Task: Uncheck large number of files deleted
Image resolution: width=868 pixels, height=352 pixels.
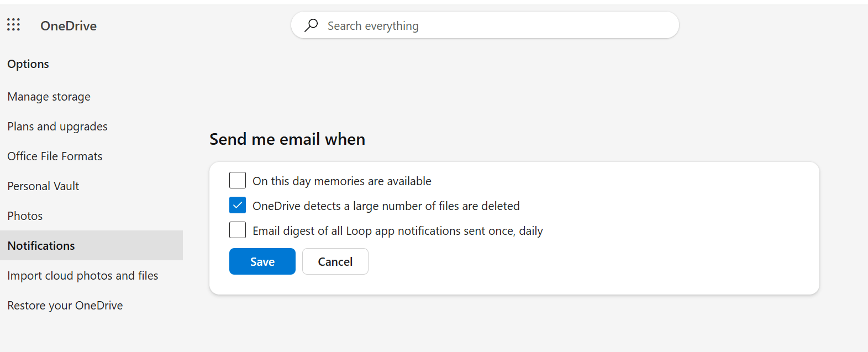Action: [238, 205]
